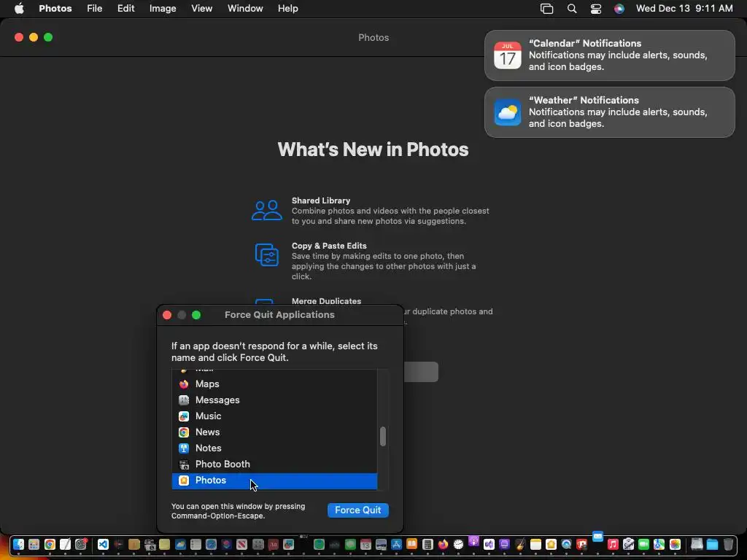Click the Calendar icon in the notification
The width and height of the screenshot is (747, 560).
[508, 55]
